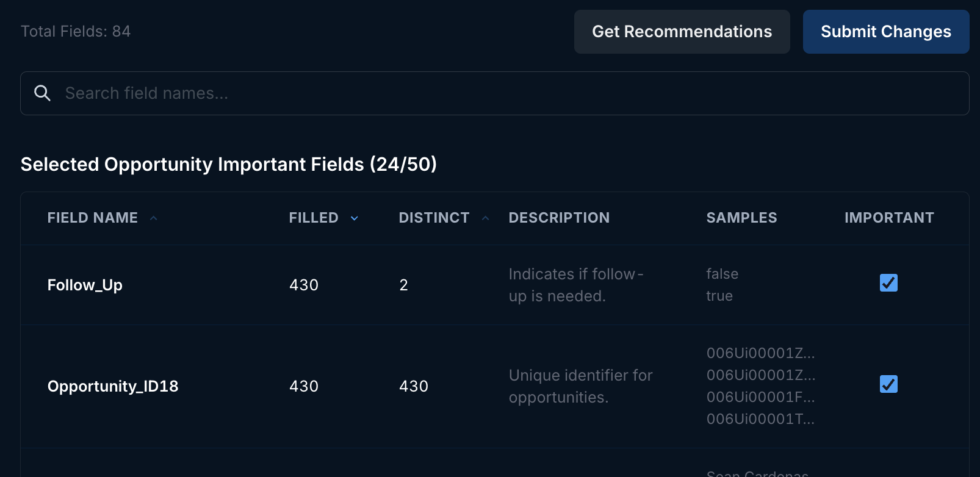This screenshot has height=477, width=980.
Task: Click the DISTINCT column header text
Action: 434,218
